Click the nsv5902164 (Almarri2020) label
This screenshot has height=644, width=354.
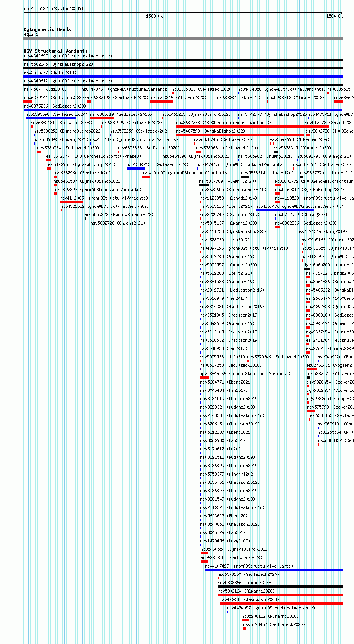[247, 591]
